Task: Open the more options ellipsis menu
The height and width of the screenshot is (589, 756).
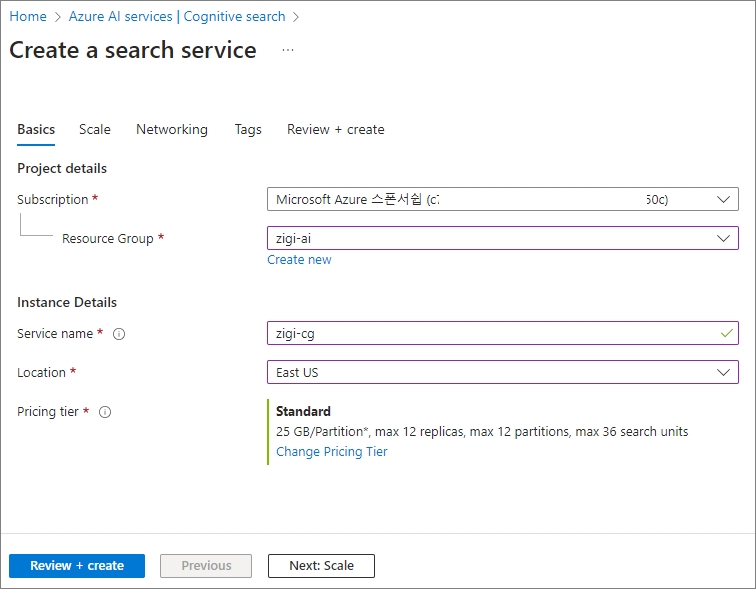Action: point(288,51)
